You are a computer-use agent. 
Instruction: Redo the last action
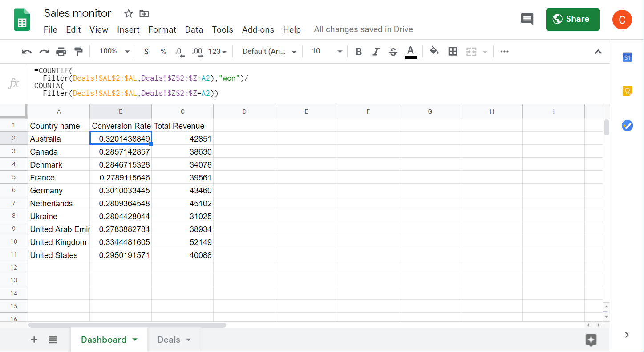click(x=44, y=52)
